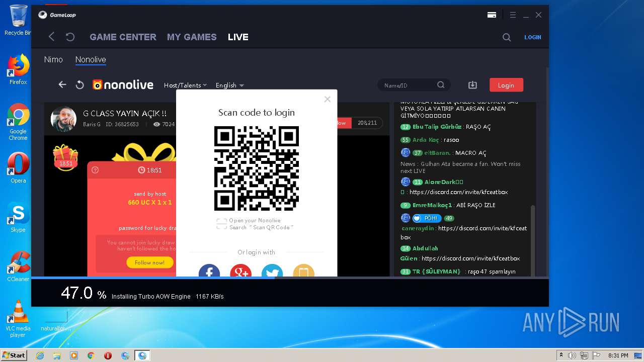Click the red gift box 18:51 icon

pyautogui.click(x=66, y=157)
